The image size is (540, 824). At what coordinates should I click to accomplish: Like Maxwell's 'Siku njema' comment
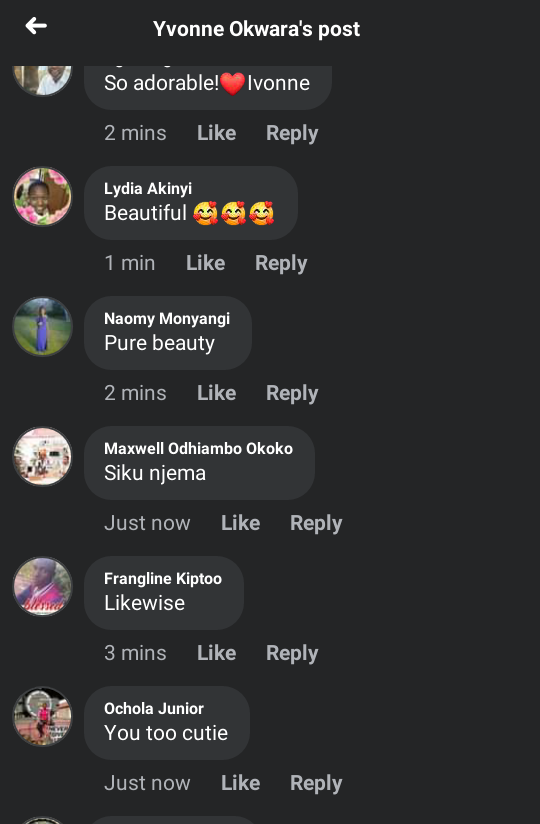(241, 523)
